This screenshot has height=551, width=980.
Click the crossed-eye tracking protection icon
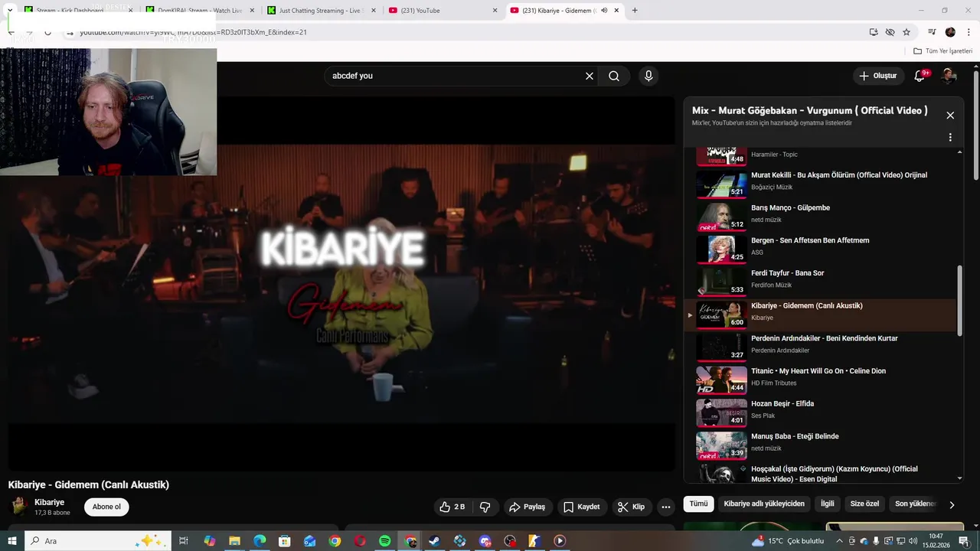coord(890,32)
